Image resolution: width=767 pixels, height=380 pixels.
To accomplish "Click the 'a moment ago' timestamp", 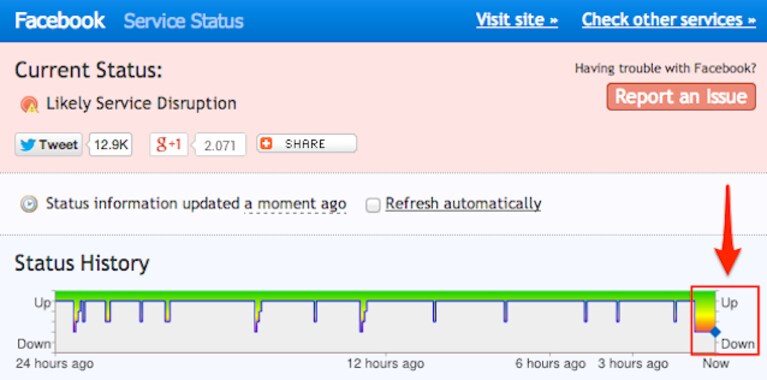I will [295, 203].
